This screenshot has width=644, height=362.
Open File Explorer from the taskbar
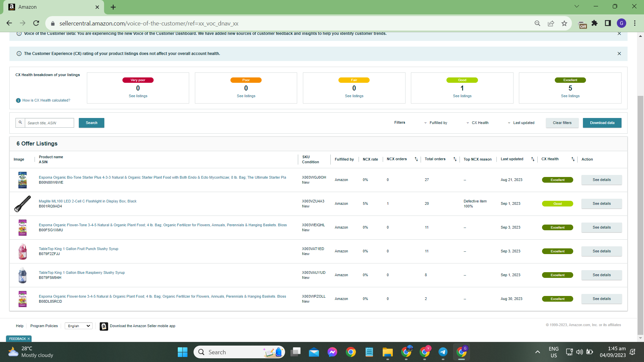tap(387, 352)
